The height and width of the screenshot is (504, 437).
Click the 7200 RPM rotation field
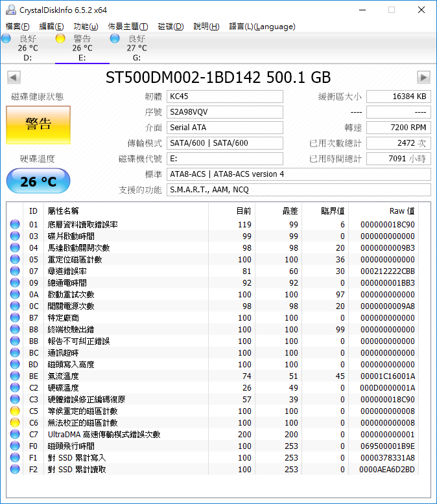pos(399,128)
